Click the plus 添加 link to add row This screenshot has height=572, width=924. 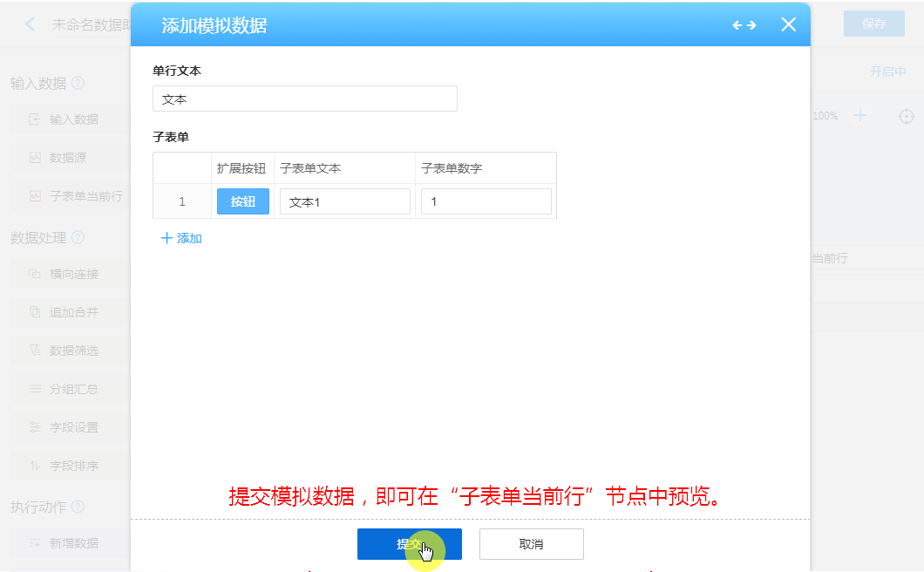coord(181,238)
